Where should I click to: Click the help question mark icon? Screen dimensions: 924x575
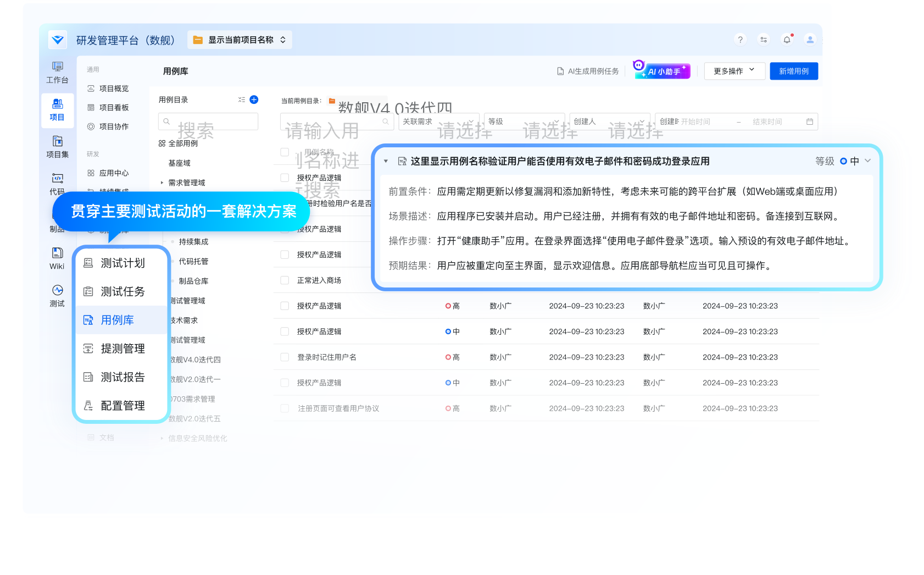[x=740, y=40]
